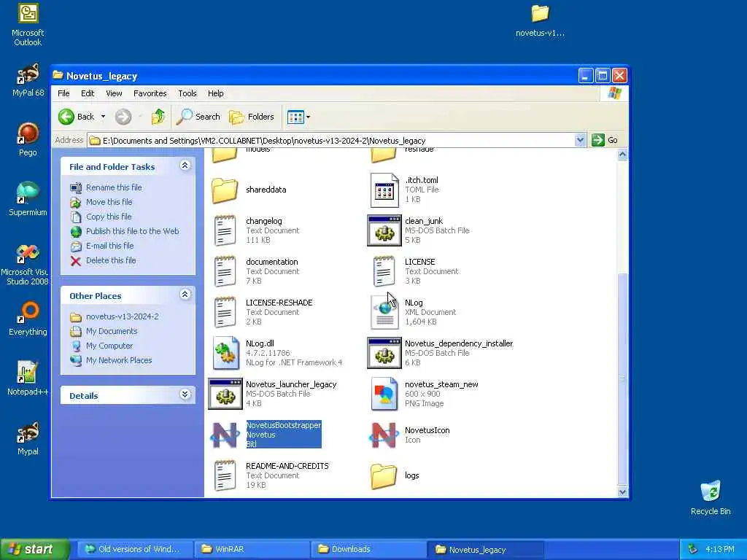This screenshot has height=560, width=747.
Task: Launch Everything search shortcut
Action: [x=28, y=319]
